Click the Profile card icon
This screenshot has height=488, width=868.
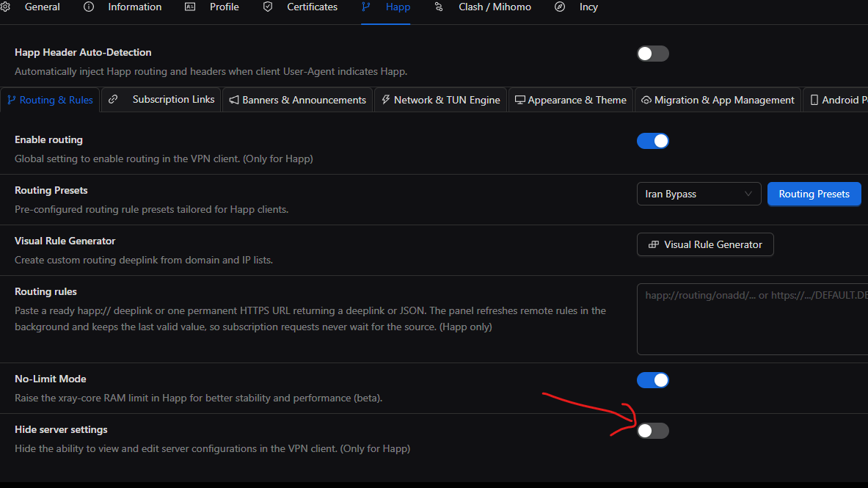[x=190, y=7]
